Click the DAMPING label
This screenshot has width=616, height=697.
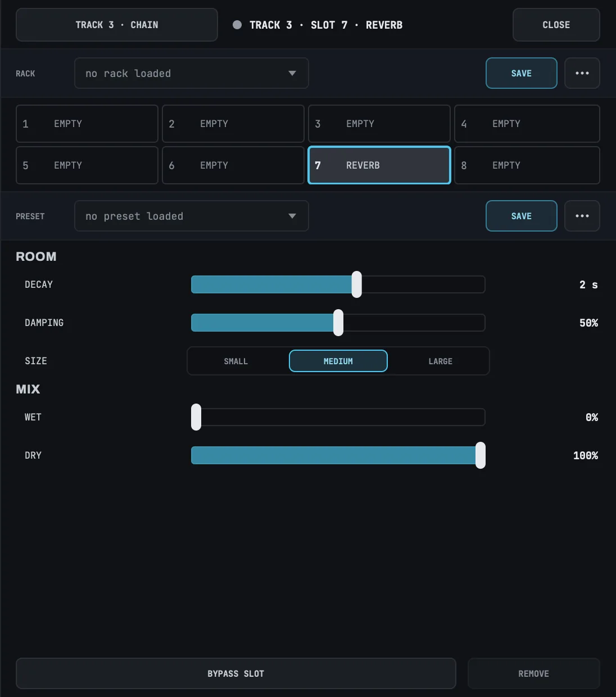[44, 323]
